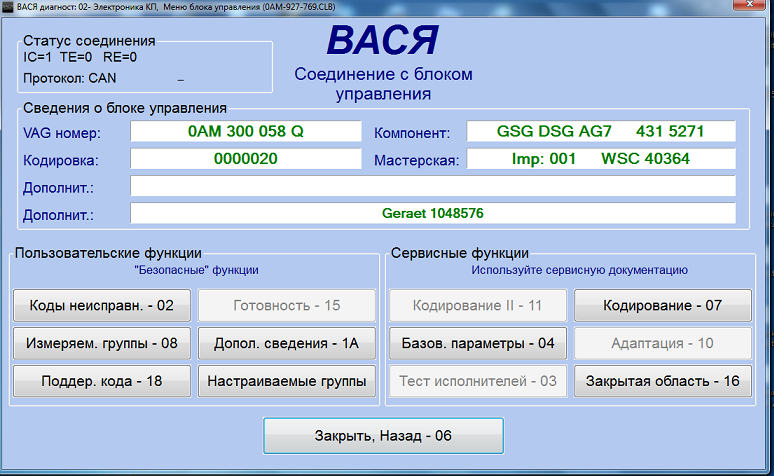The height and width of the screenshot is (476, 774).
Task: Click the empty first Дополнит. field
Action: (x=433, y=186)
